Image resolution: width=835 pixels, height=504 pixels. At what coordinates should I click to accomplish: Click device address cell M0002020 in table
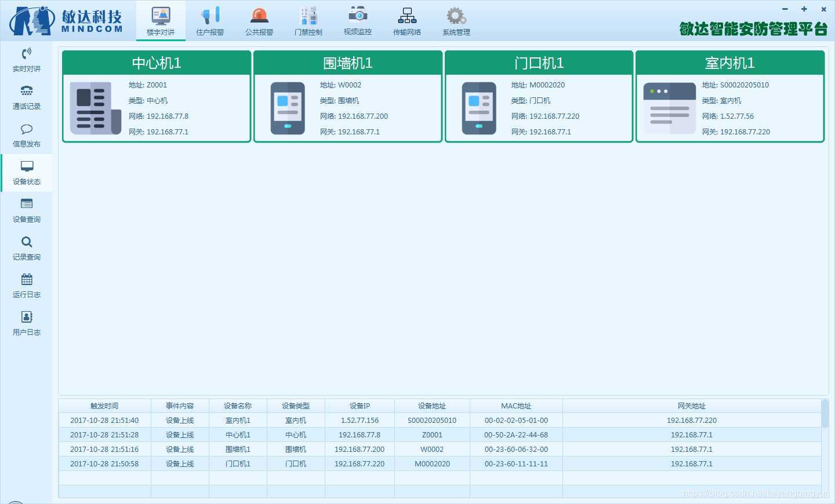(432, 463)
